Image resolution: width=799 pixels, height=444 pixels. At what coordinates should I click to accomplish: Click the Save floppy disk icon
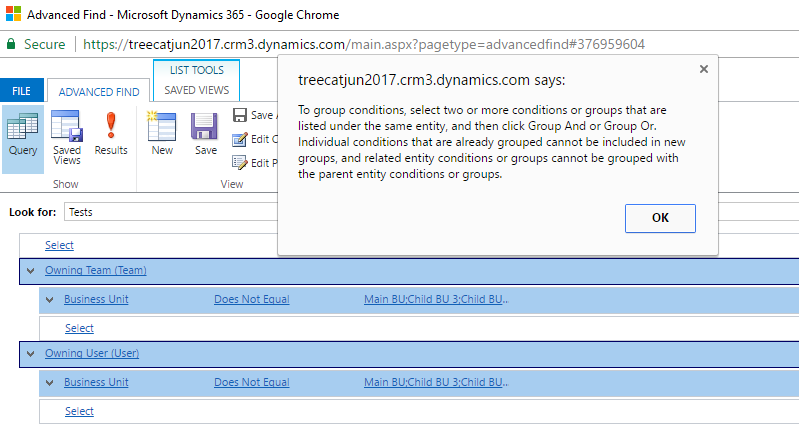click(x=205, y=134)
